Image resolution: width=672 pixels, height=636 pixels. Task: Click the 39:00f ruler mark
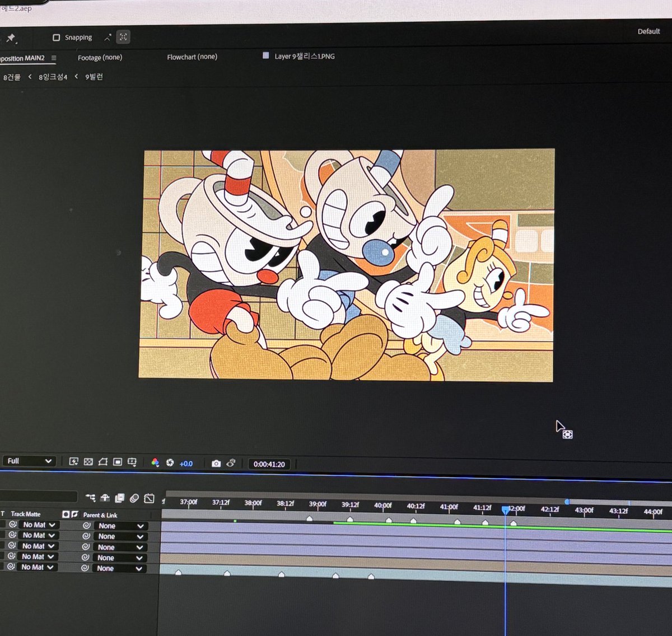pyautogui.click(x=318, y=504)
